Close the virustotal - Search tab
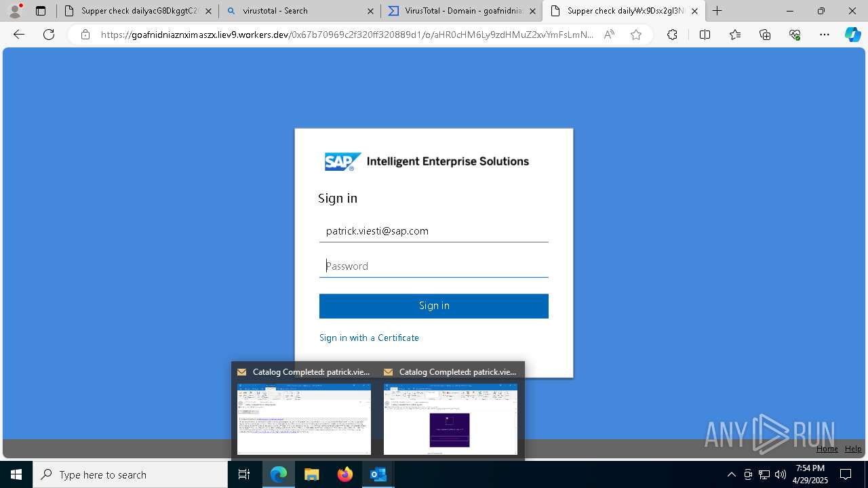This screenshot has width=868, height=488. click(x=370, y=11)
